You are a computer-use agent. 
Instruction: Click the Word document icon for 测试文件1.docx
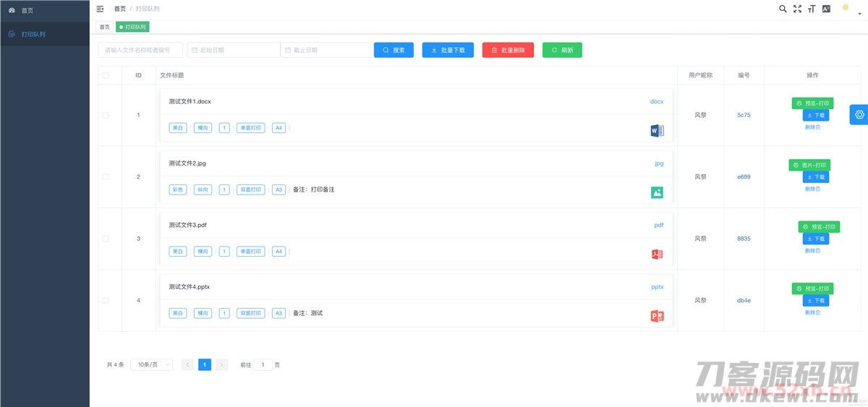(x=657, y=131)
